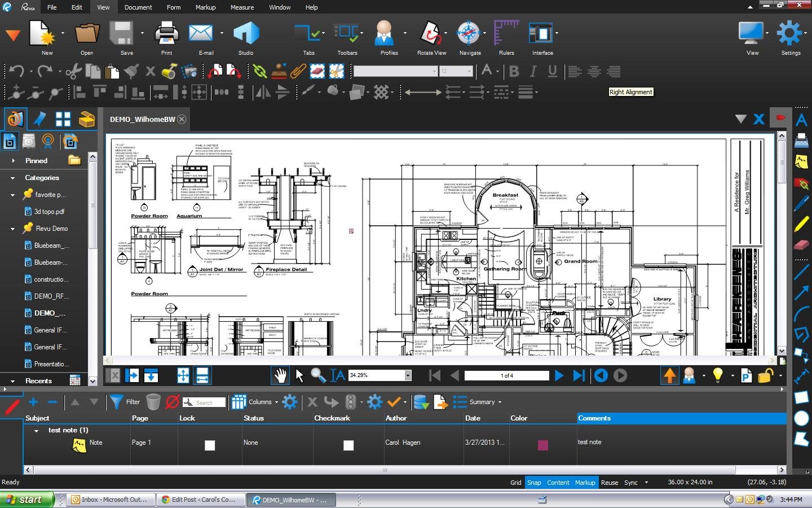Go to next page arrow
This screenshot has width=812, height=508.
pyautogui.click(x=559, y=375)
